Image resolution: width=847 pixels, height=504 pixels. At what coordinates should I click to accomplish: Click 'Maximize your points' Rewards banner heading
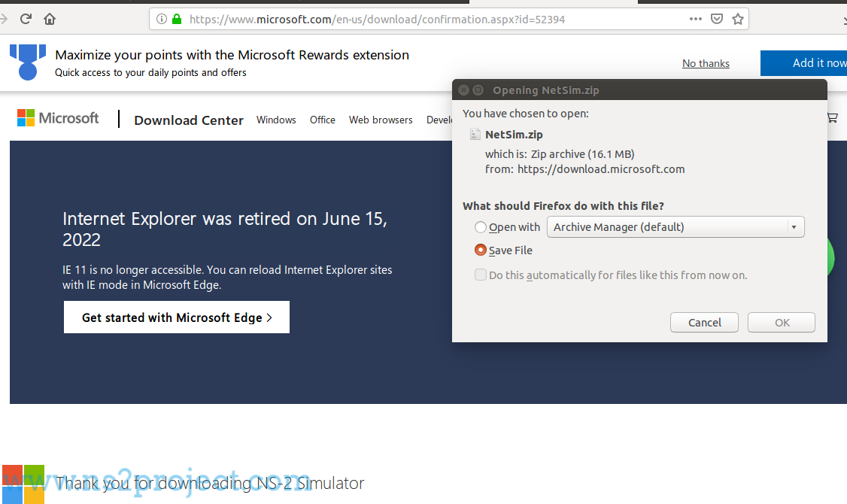(x=232, y=55)
